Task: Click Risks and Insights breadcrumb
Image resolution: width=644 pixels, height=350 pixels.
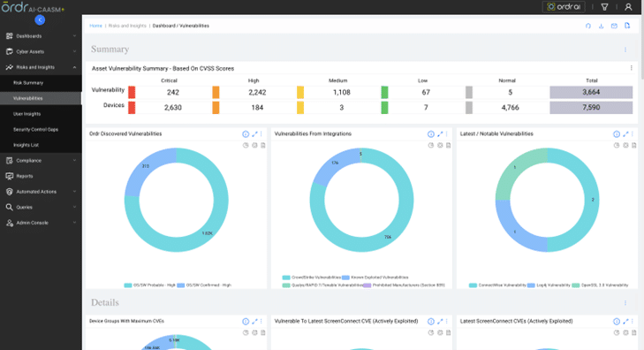Action: point(127,26)
